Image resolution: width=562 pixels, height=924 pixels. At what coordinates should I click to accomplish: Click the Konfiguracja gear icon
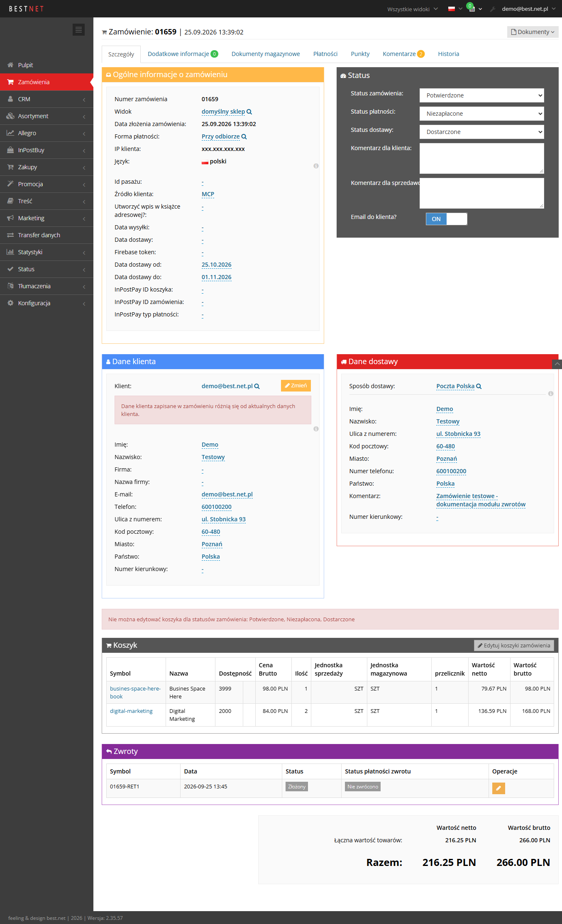pyautogui.click(x=10, y=303)
